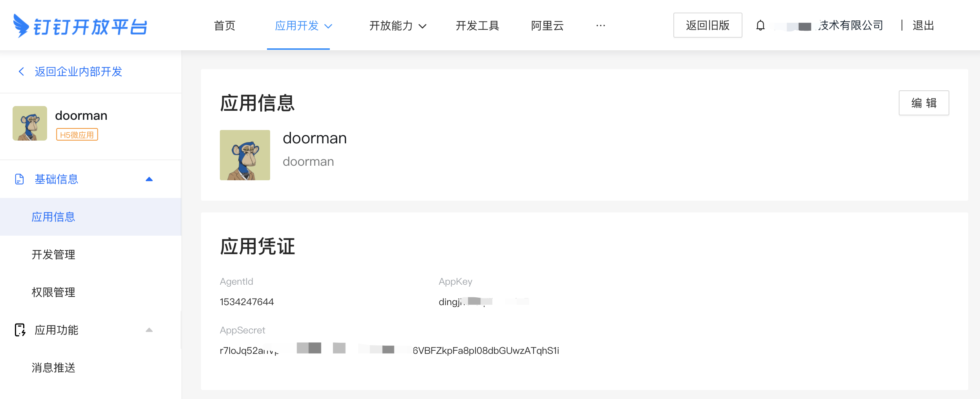The height and width of the screenshot is (399, 980).
Task: Click the back arrow beside 返回企业内部开发
Action: tap(21, 71)
